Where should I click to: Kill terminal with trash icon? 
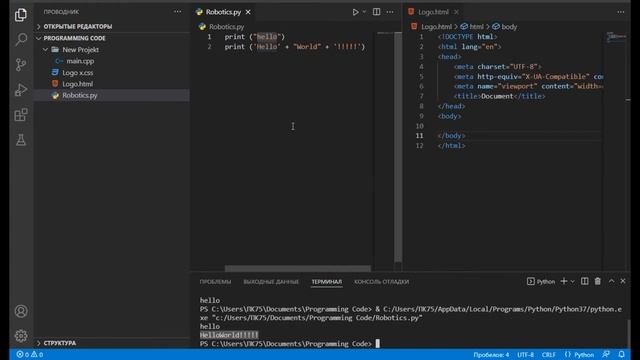598,281
